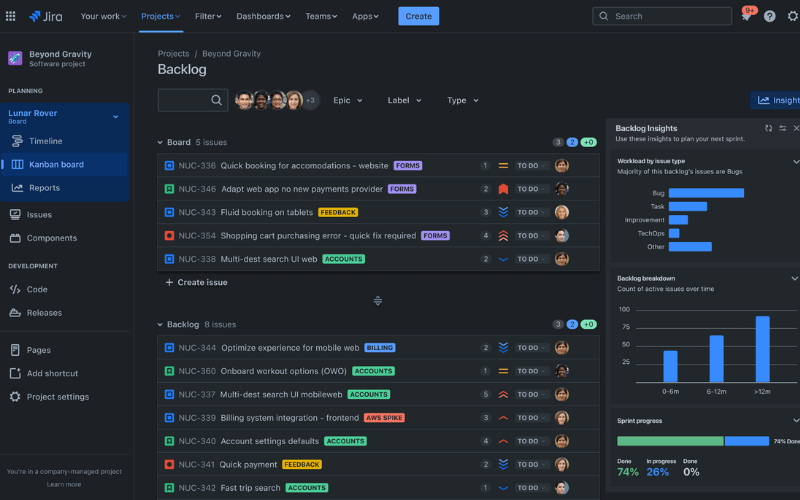Click the priority icon on NUC-336 row
800x500 pixels.
pos(503,165)
